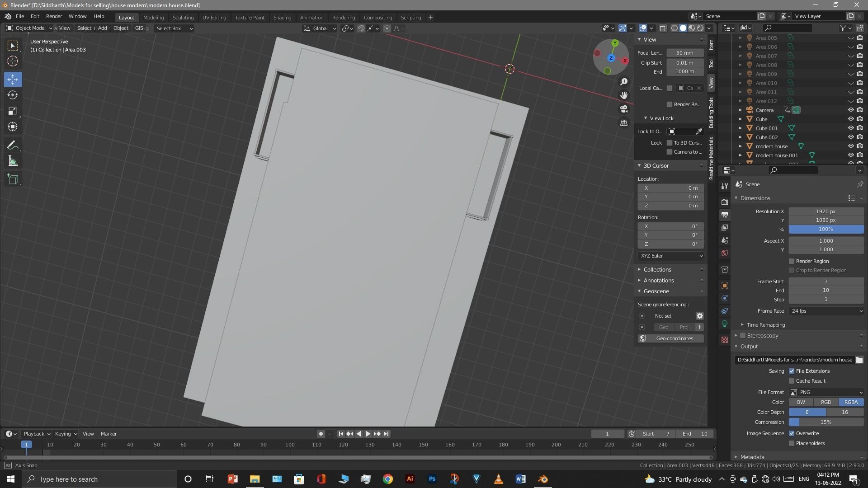Screen dimensions: 868x488
Task: Toggle camera view in viewport
Action: click(624, 109)
